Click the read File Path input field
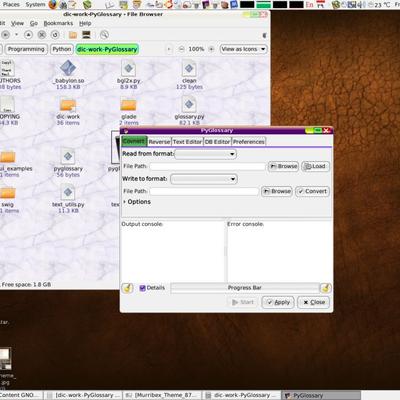 pyautogui.click(x=207, y=166)
